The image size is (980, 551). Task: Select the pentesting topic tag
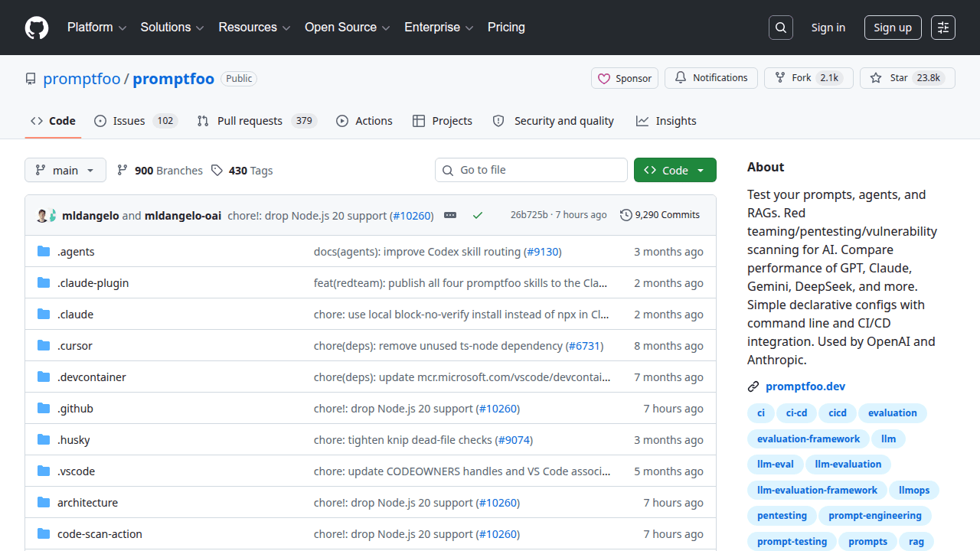point(782,516)
